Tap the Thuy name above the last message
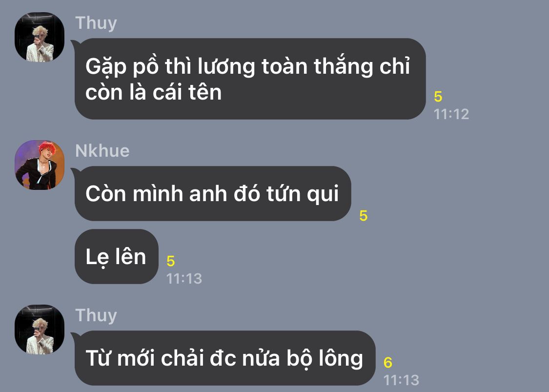This screenshot has height=392, width=549. coord(96,316)
